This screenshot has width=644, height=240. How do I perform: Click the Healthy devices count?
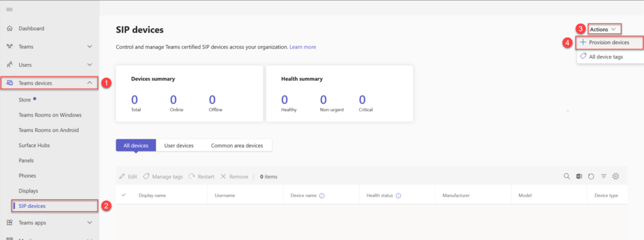(285, 99)
